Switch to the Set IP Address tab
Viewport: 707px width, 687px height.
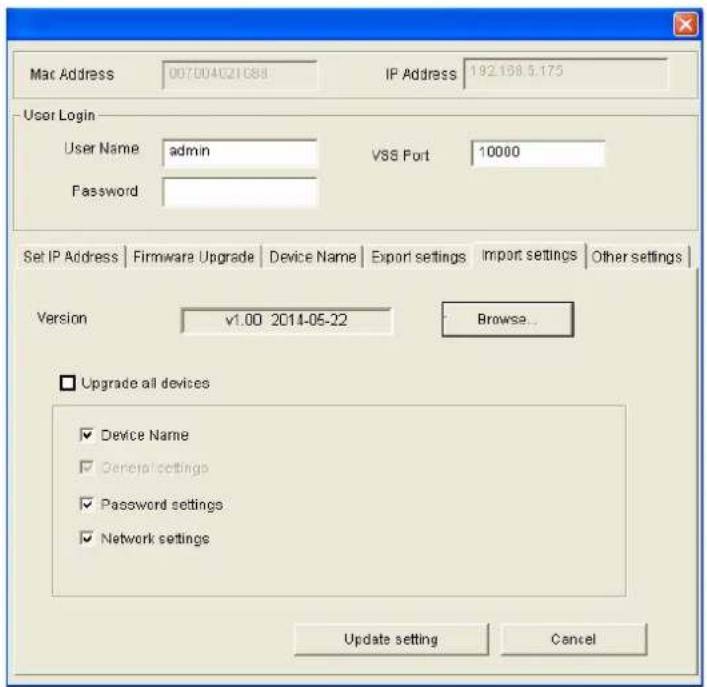(71, 257)
